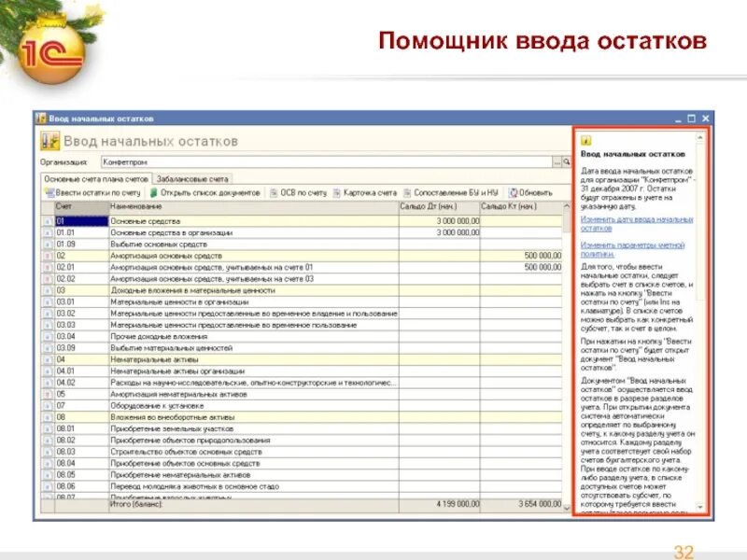Click 'Сальдо Кт (нач.)' column header
The image size is (747, 560).
[521, 207]
